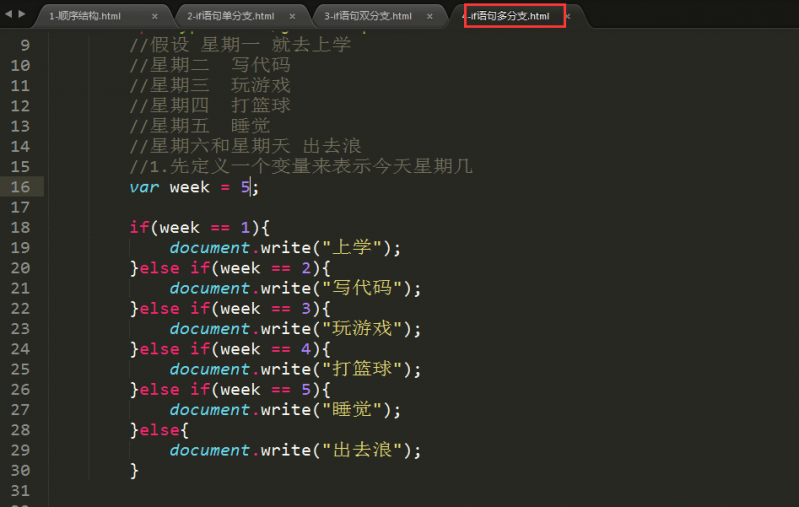Screen dimensions: 799x507
Task: Click the "睡觉" string on line 27
Action: [x=350, y=410]
